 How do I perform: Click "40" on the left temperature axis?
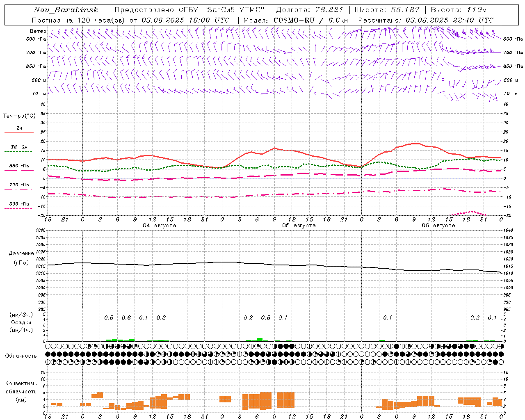point(43,105)
